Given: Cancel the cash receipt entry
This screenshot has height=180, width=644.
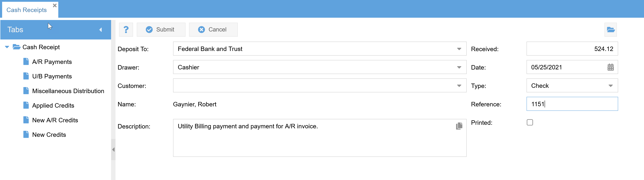Looking at the screenshot, I should pyautogui.click(x=213, y=30).
